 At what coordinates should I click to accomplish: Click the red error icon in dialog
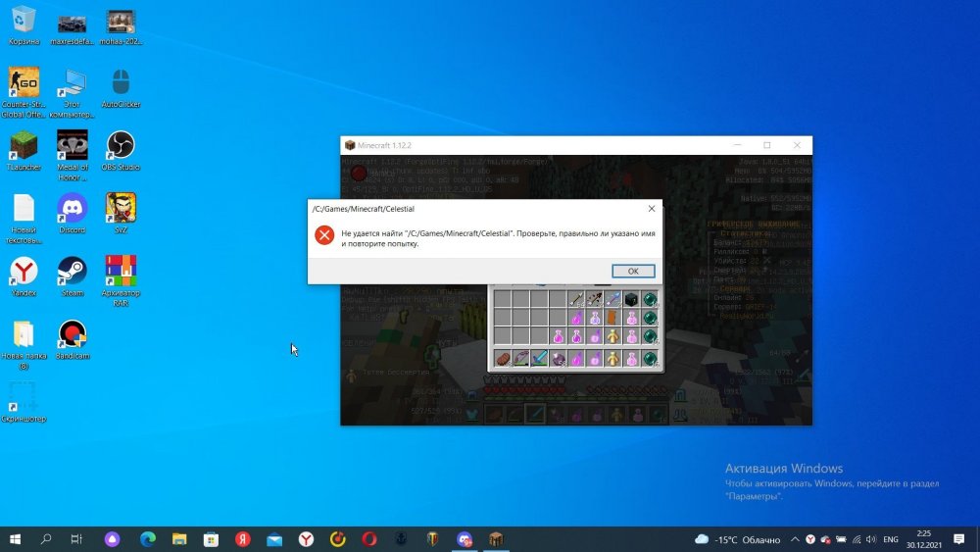(x=323, y=235)
